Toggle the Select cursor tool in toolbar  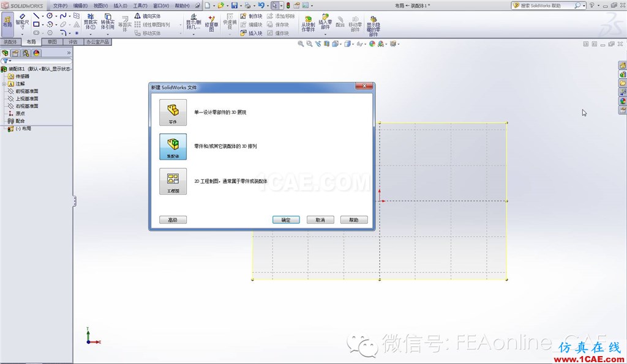[274, 5]
